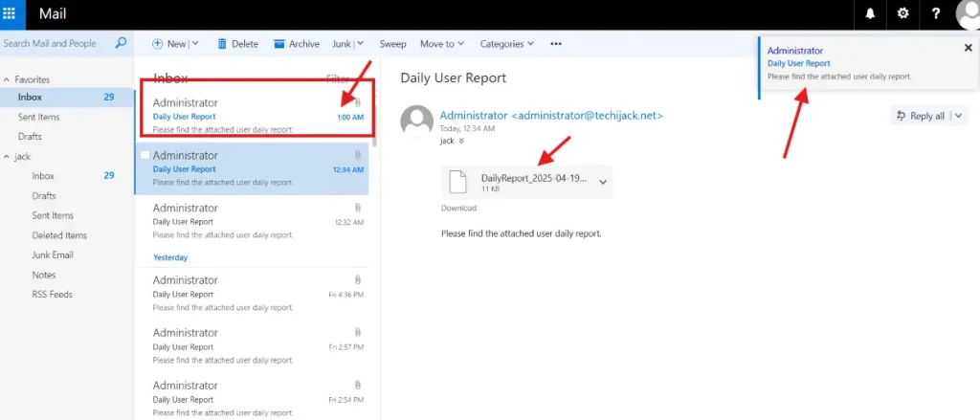Click the search magnifier icon

pyautogui.click(x=121, y=43)
